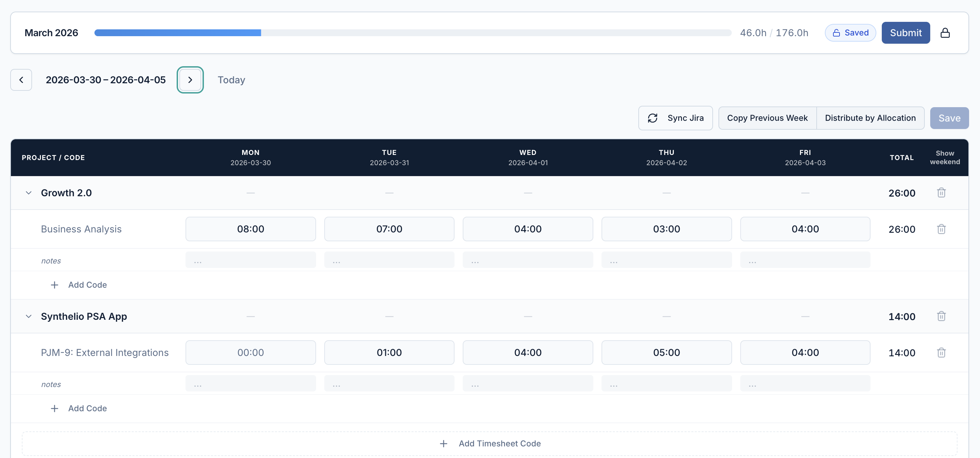This screenshot has width=980, height=458.
Task: Click Growth 2.0 project total 26:00
Action: click(901, 193)
